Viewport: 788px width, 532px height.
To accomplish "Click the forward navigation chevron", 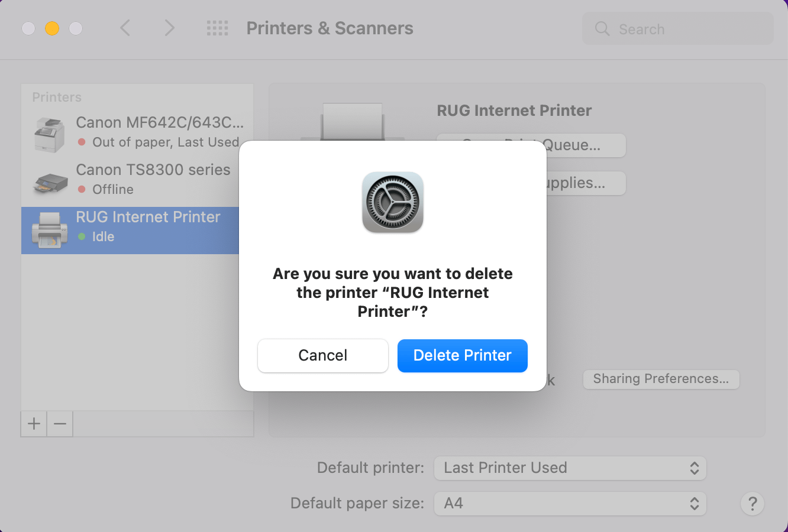I will coord(170,28).
